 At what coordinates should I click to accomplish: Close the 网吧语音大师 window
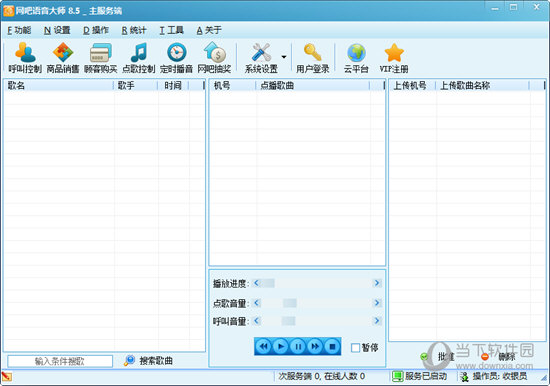537,7
